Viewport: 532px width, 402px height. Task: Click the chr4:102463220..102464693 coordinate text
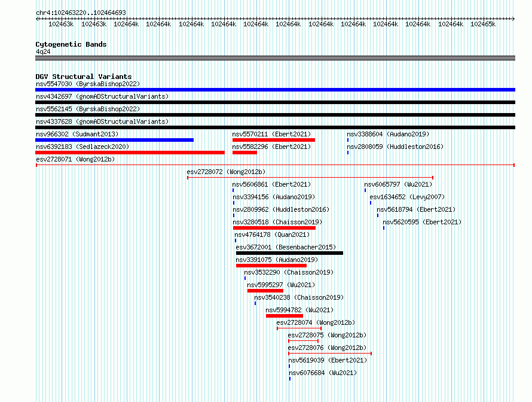pos(81,13)
